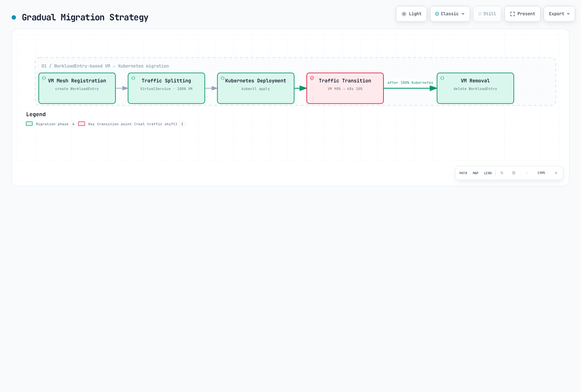Toggle PATH mode in the bottom toolbar
Screen dimensions: 581x392
463,173
